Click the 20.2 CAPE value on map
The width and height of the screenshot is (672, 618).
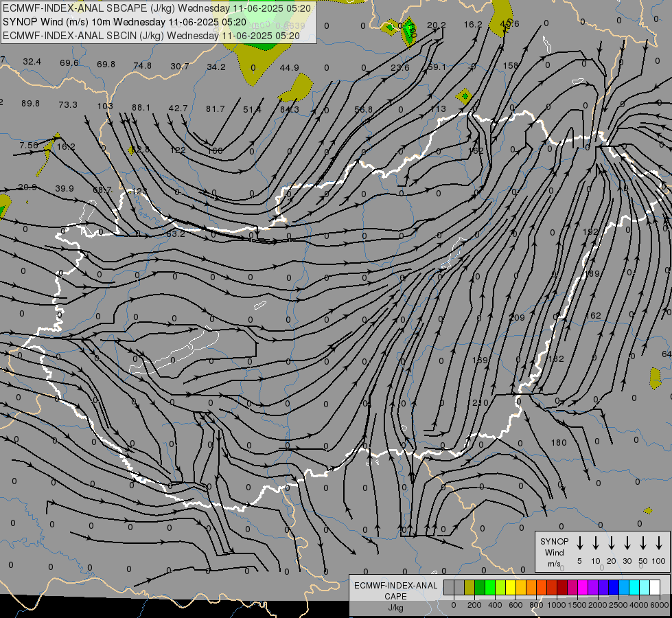[437, 25]
